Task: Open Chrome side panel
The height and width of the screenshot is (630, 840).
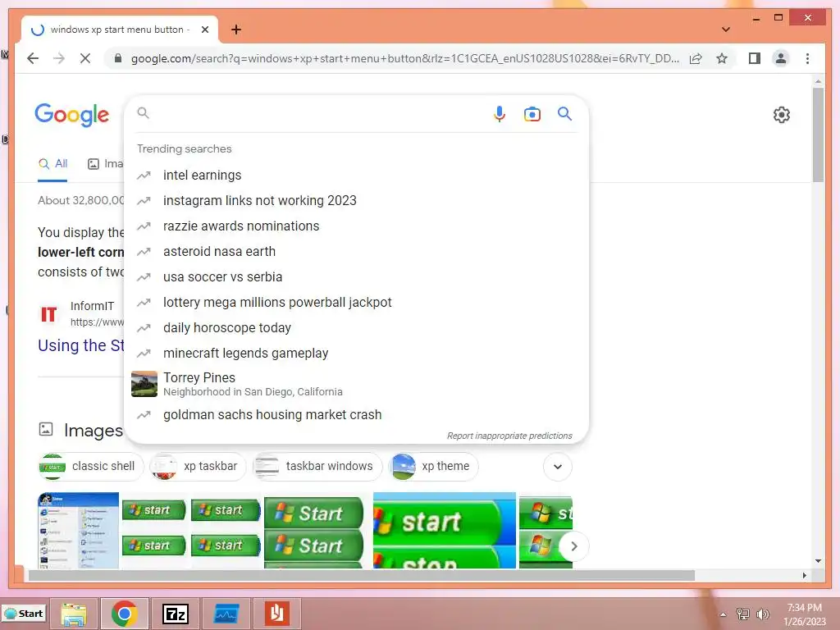Action: point(755,58)
